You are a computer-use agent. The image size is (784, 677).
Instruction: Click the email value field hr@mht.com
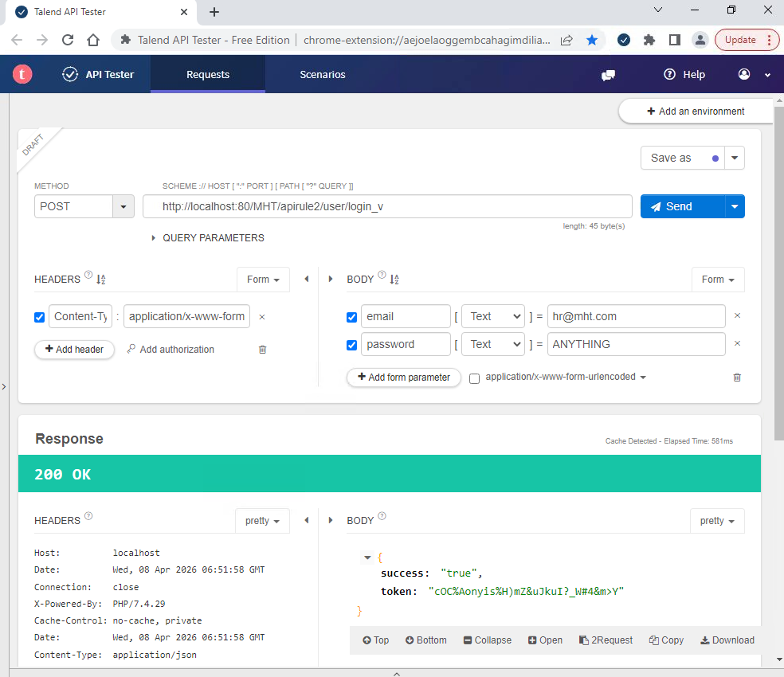tap(636, 316)
